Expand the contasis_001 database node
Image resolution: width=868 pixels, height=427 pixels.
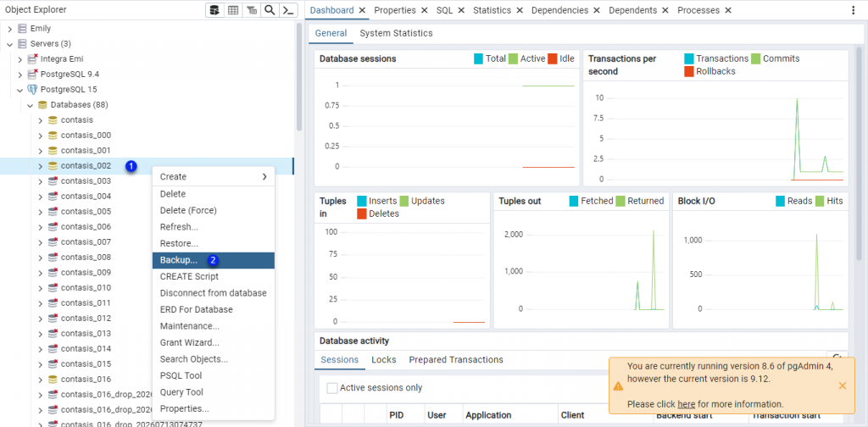[40, 151]
